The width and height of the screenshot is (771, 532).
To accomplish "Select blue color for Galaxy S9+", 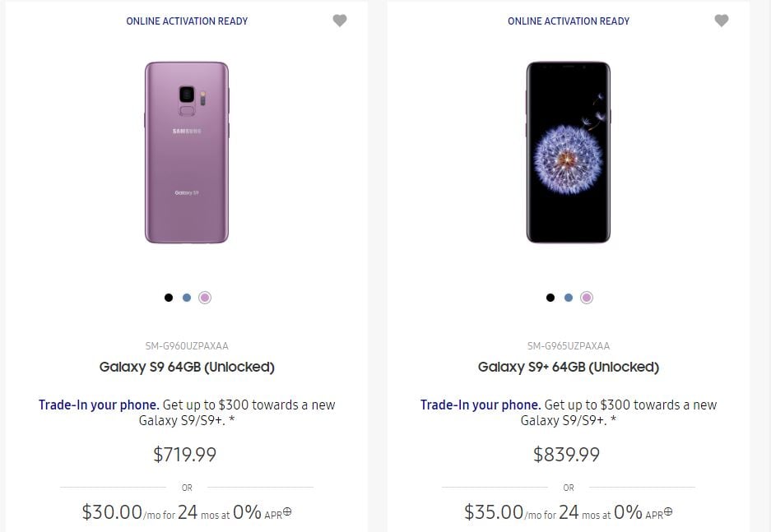I will tap(569, 298).
